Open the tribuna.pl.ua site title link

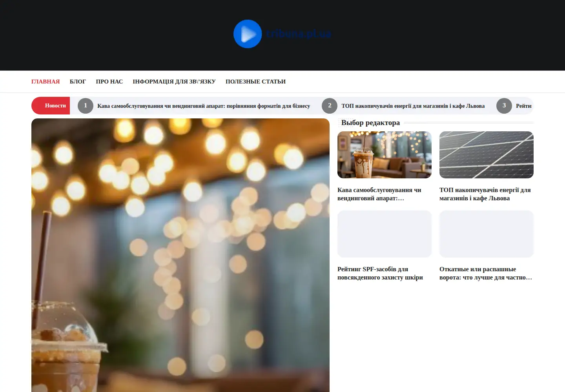[299, 34]
